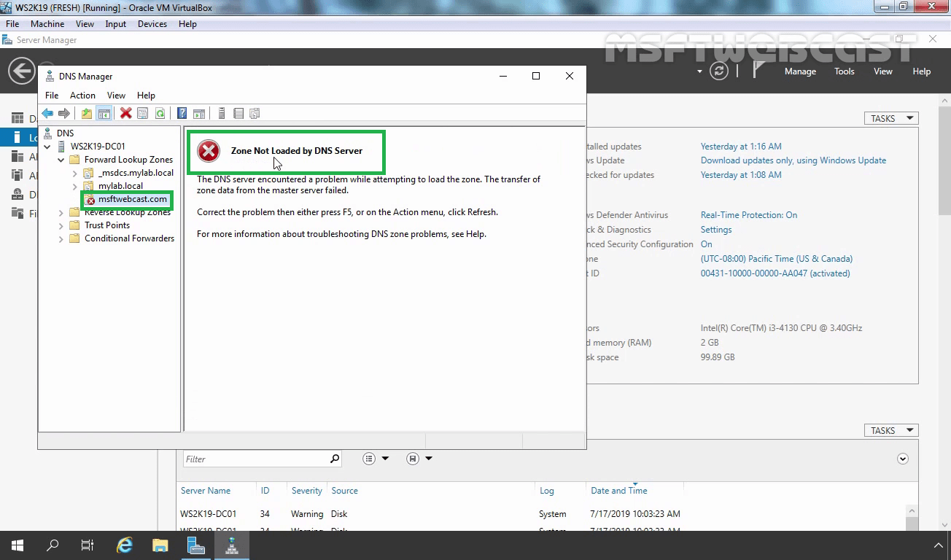This screenshot has width=951, height=560.
Task: Click the Server Manager back navigation arrow
Action: [21, 71]
